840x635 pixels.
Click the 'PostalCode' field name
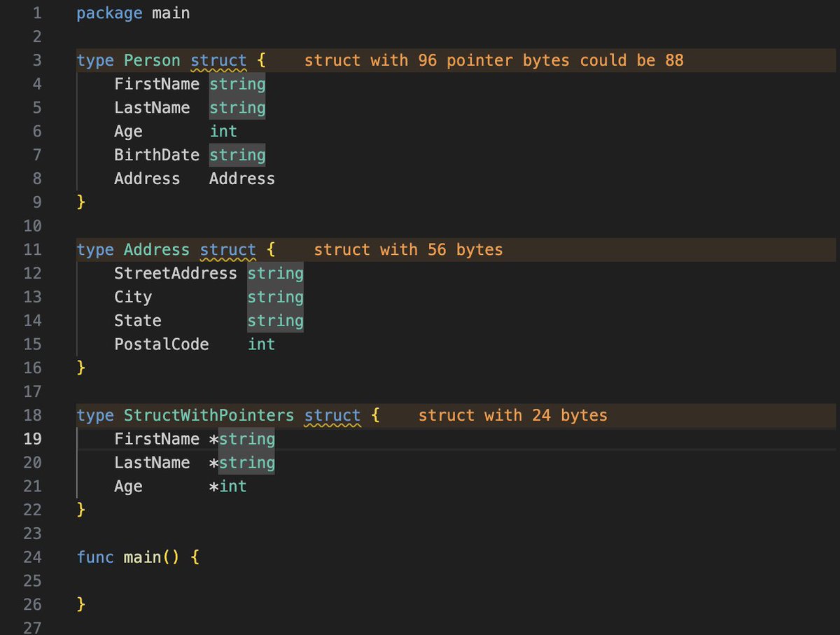pyautogui.click(x=162, y=344)
